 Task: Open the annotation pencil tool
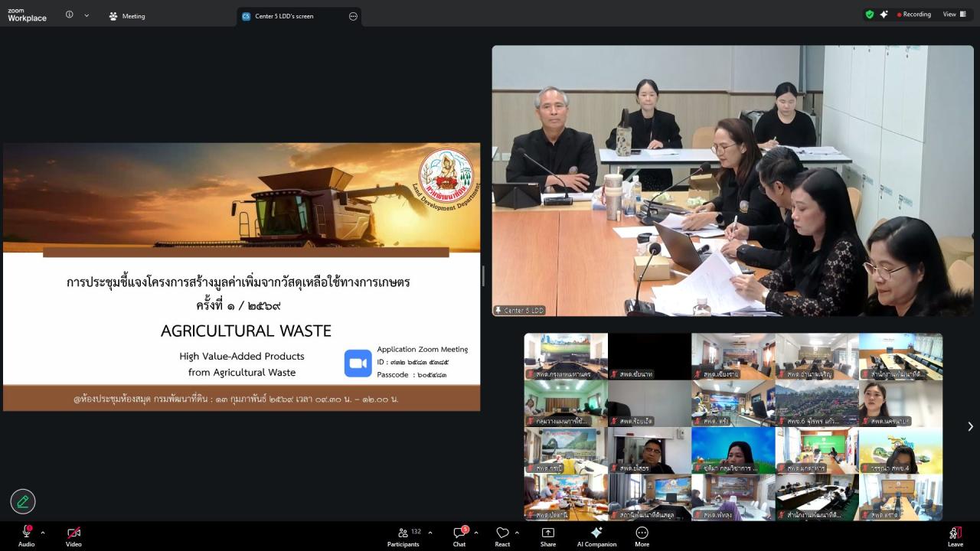pos(22,501)
